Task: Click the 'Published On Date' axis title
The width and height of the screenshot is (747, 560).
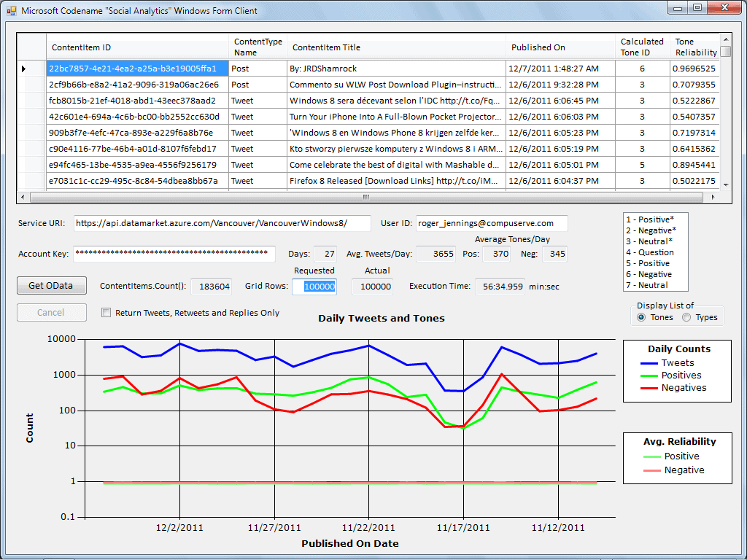Action: tap(350, 543)
